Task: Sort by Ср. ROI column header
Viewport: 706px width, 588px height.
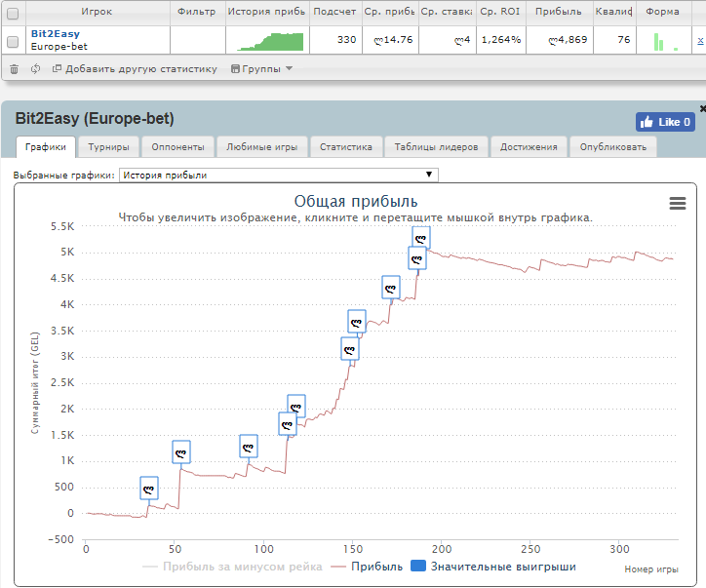Action: (x=500, y=12)
